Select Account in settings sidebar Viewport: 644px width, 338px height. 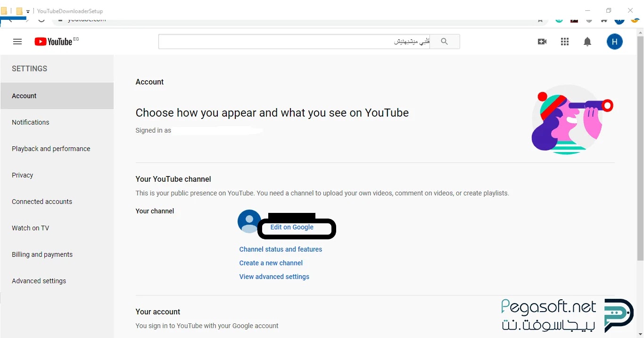coord(57,96)
